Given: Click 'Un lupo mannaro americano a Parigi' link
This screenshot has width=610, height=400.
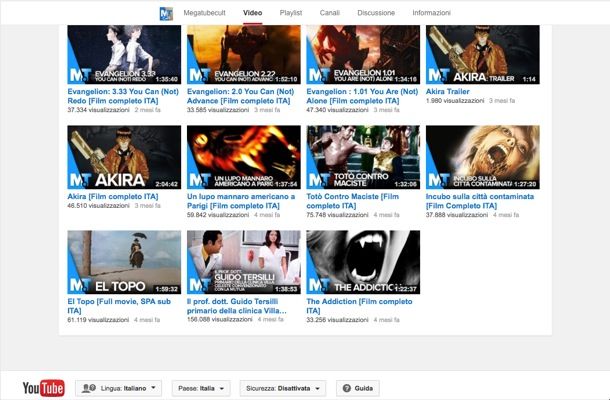Looking at the screenshot, I should [241, 201].
